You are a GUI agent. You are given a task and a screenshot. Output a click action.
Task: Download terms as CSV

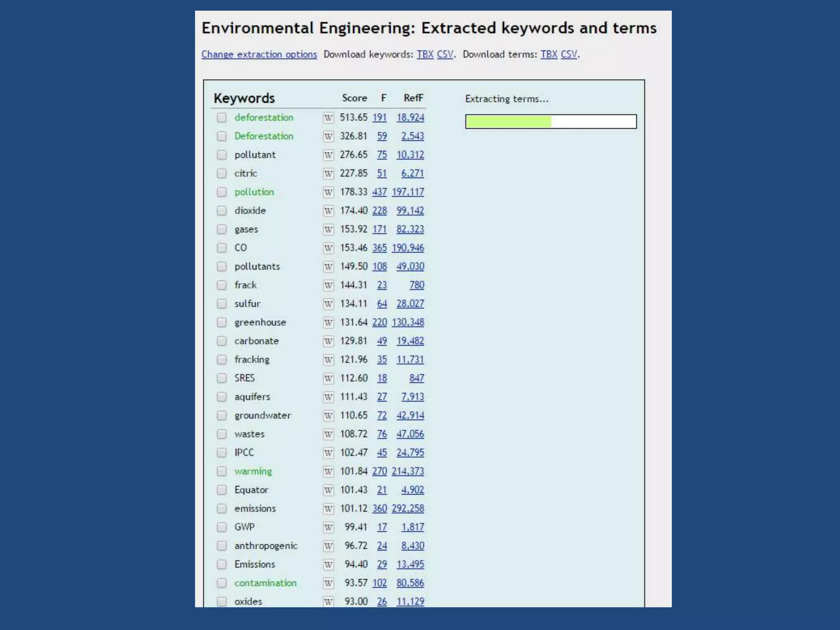(x=568, y=55)
